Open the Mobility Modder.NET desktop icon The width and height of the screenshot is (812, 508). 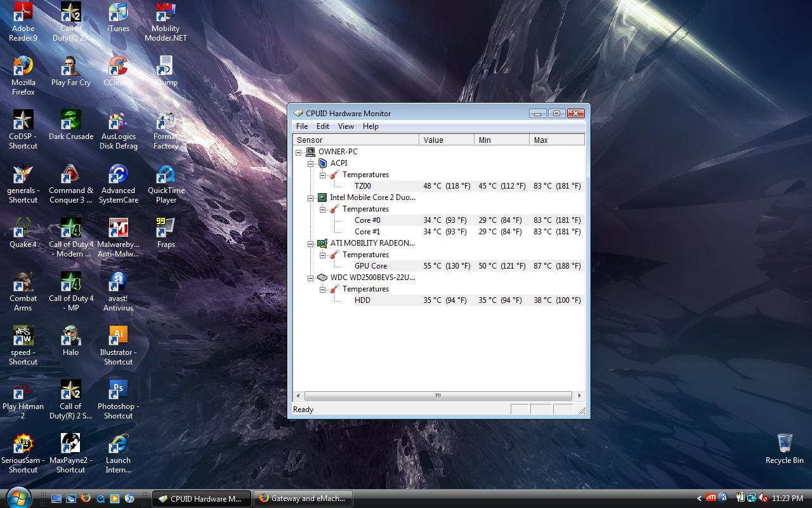166,22
